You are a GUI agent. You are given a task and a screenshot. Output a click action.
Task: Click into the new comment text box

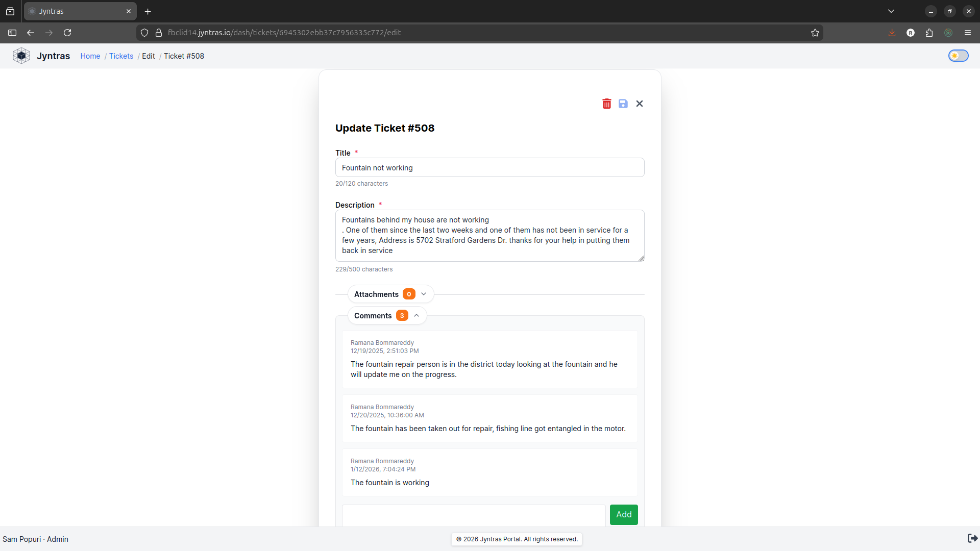point(473,514)
